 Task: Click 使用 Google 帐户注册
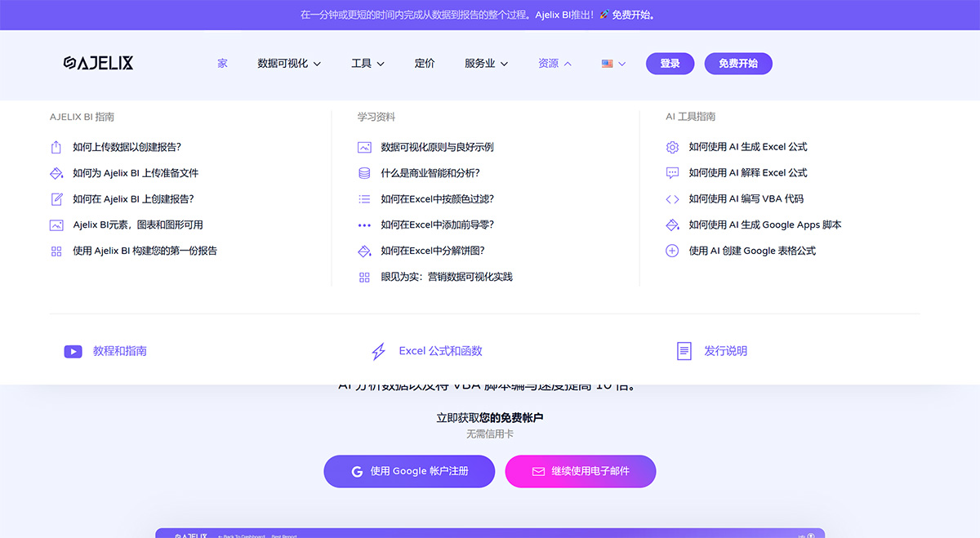[408, 471]
